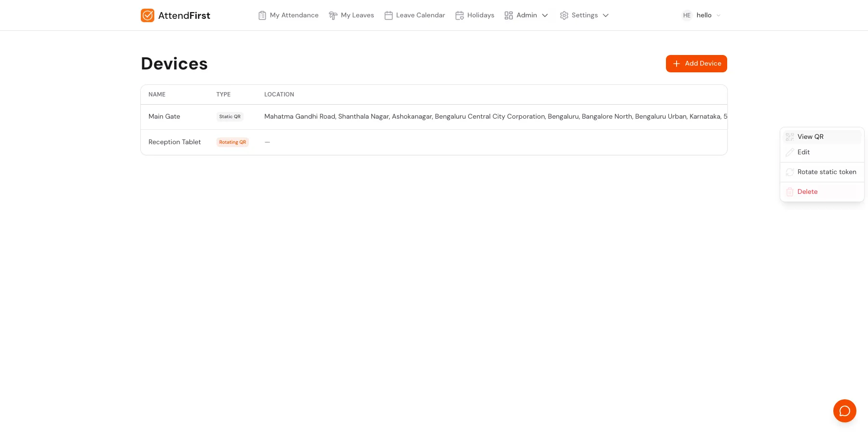Select Rotate static token option
Viewport: 868px width, 434px height.
(x=827, y=172)
